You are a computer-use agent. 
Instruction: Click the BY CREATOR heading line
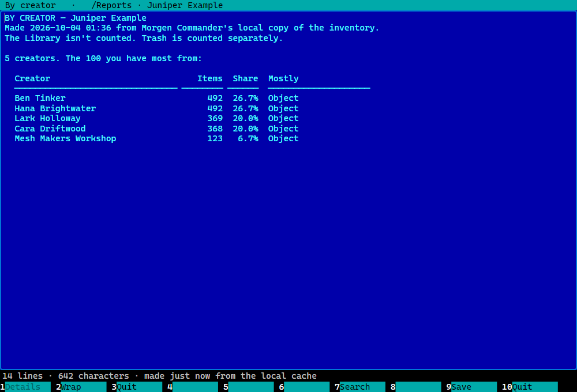click(76, 18)
